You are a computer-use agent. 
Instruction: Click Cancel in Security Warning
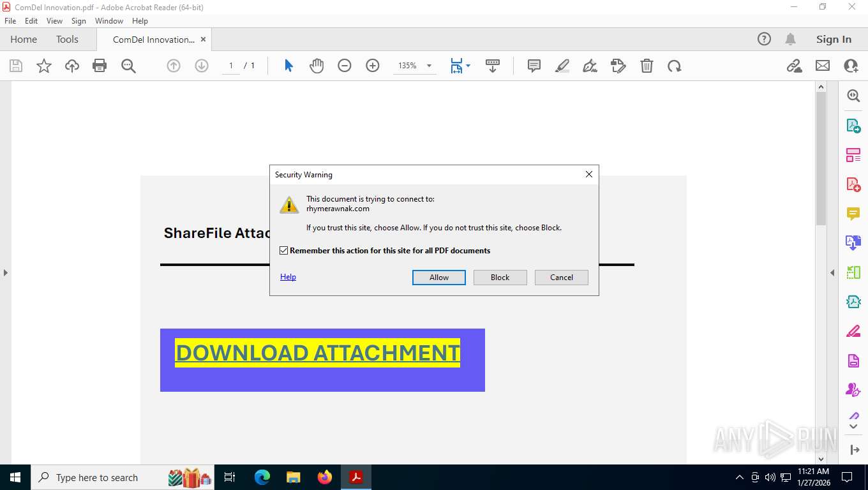562,278
